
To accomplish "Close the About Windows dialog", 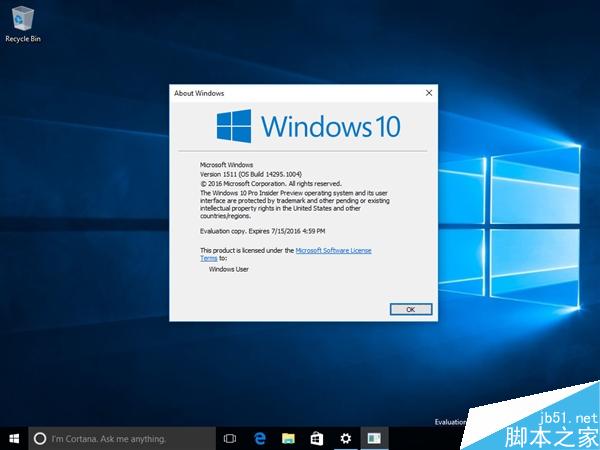I will (429, 93).
